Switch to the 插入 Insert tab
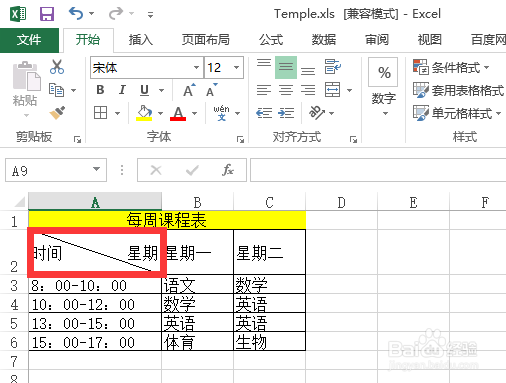 coord(141,40)
